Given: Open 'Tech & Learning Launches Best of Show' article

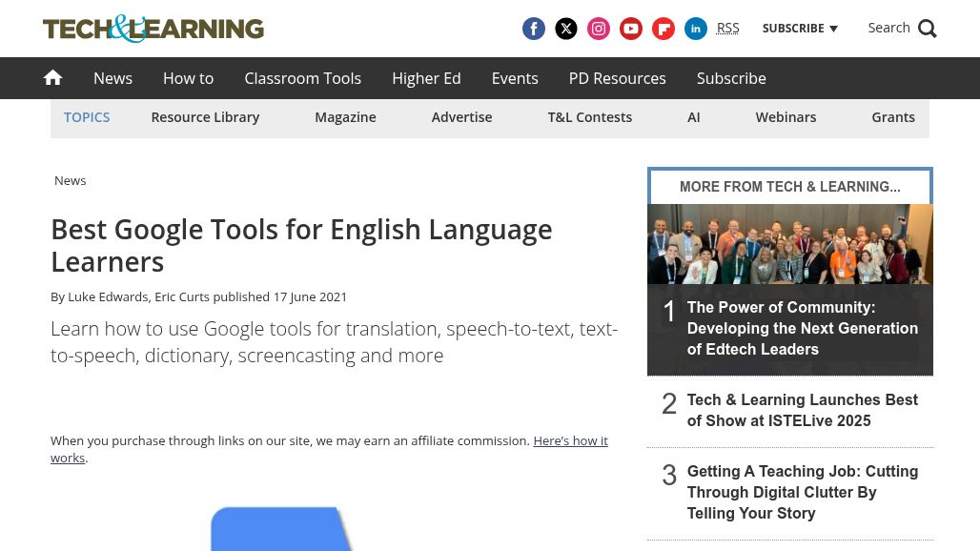Looking at the screenshot, I should [803, 411].
